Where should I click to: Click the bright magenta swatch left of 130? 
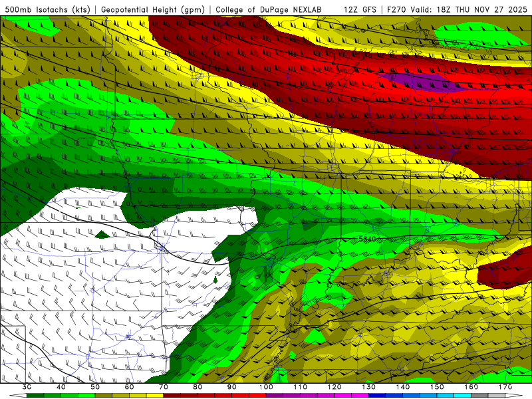[x=360, y=396]
